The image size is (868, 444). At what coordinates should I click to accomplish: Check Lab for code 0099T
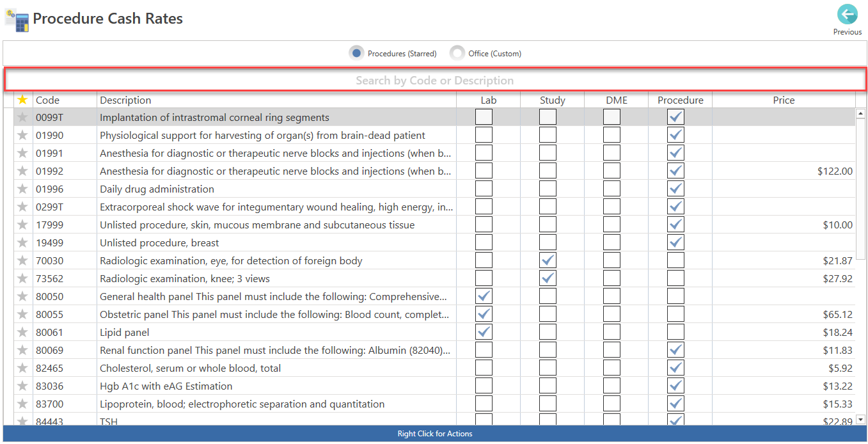[x=484, y=117]
